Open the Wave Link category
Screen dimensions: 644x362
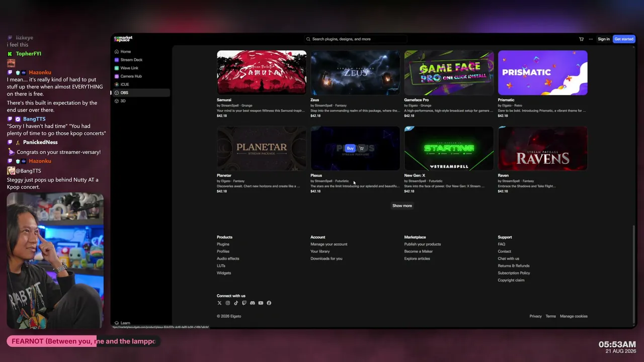tap(129, 68)
